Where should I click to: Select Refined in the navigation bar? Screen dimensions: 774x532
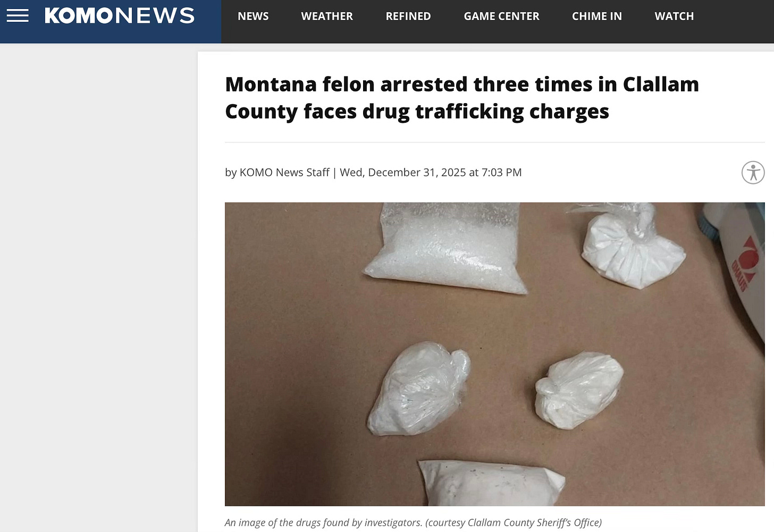408,16
